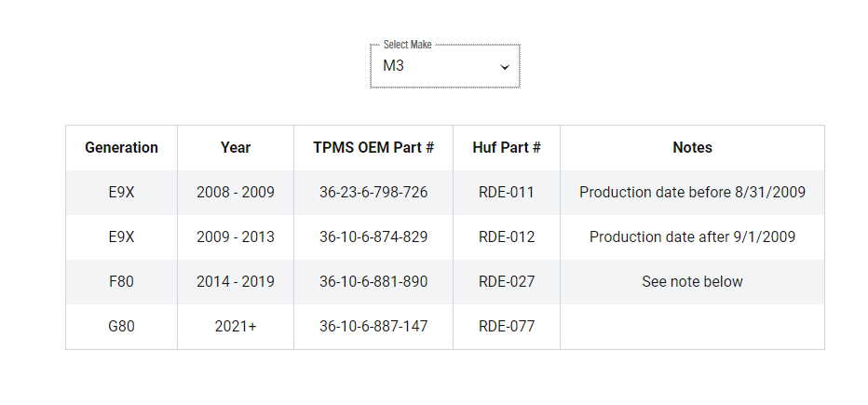Click the dropdown chevron arrow beside M3

point(504,67)
